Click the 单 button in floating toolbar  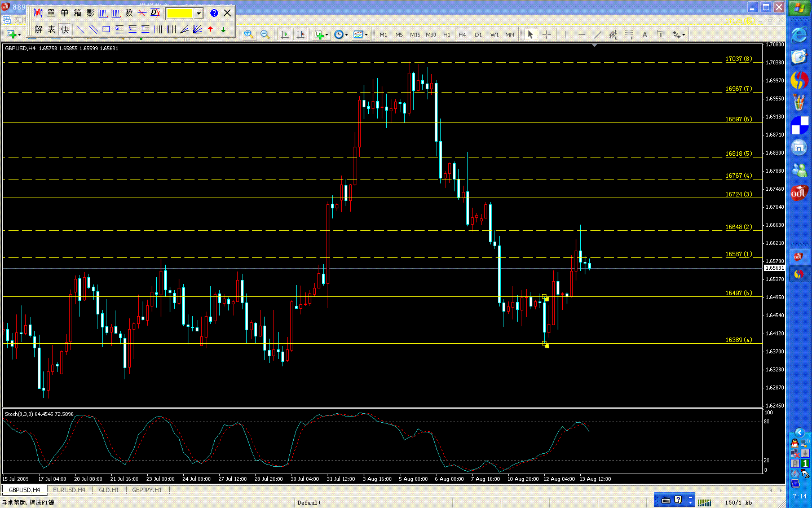(x=64, y=13)
